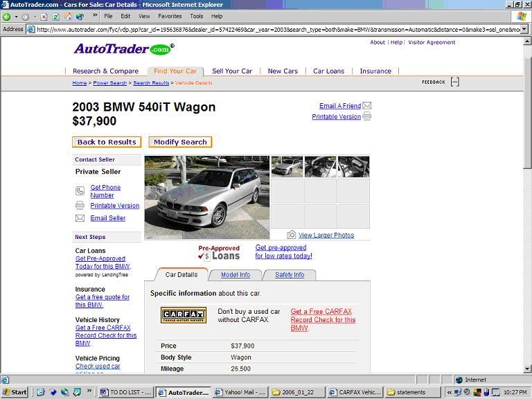Open the About link
The image size is (532, 399).
click(x=378, y=42)
